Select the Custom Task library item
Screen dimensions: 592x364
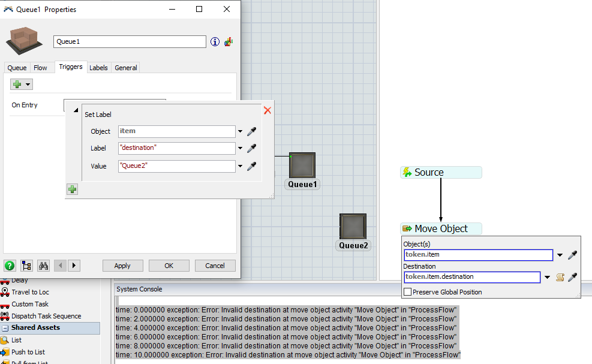click(30, 304)
